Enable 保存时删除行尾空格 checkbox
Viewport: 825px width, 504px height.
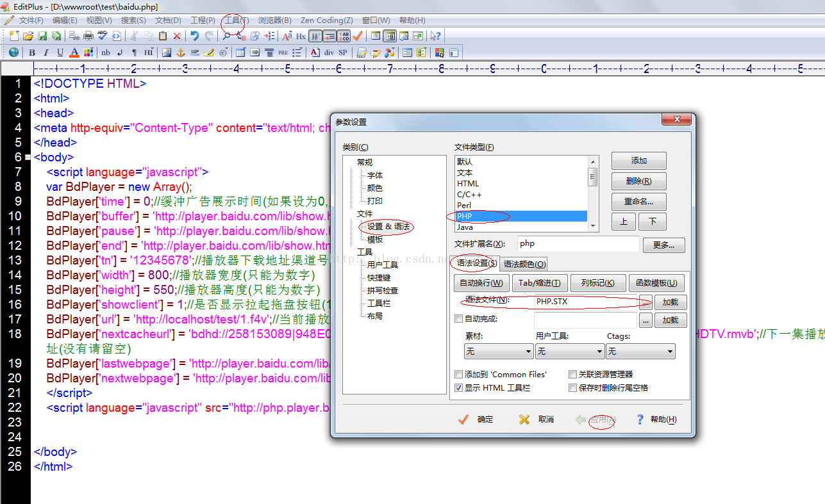tap(572, 388)
